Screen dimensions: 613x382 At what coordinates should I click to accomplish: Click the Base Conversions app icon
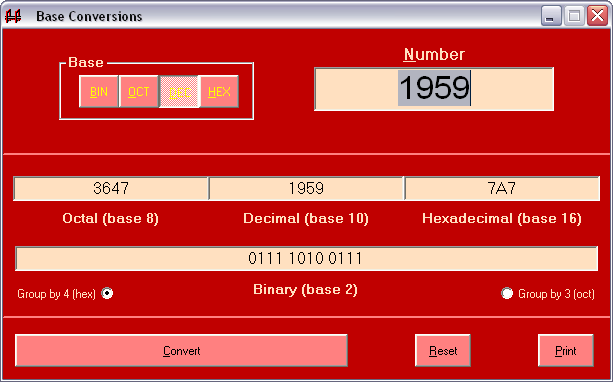tap(13, 16)
